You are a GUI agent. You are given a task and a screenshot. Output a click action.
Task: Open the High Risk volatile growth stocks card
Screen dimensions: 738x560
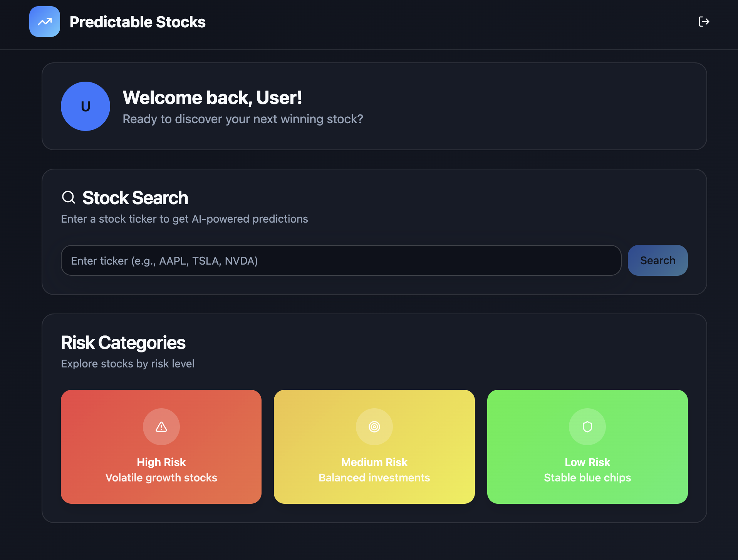coord(161,447)
